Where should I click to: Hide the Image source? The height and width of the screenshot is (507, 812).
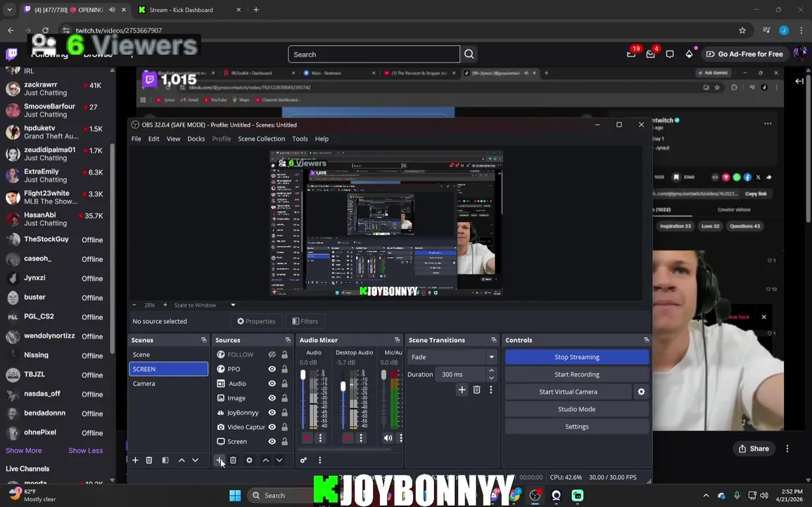pyautogui.click(x=272, y=398)
